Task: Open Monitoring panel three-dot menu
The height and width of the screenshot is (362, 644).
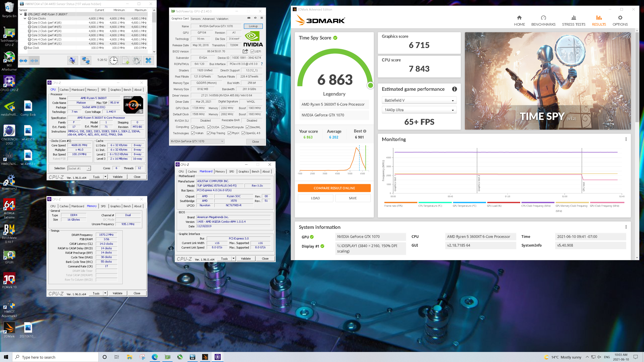Action: pos(626,139)
